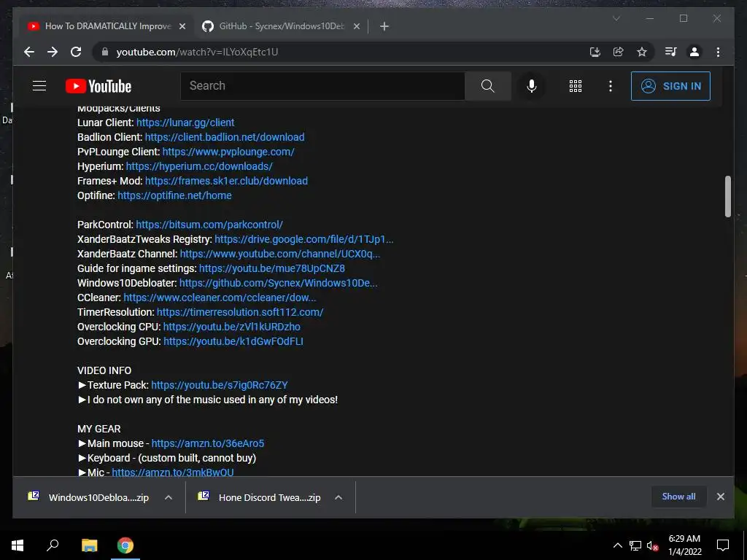Open the Frames+ Mod download link
The height and width of the screenshot is (560, 747).
pos(226,181)
